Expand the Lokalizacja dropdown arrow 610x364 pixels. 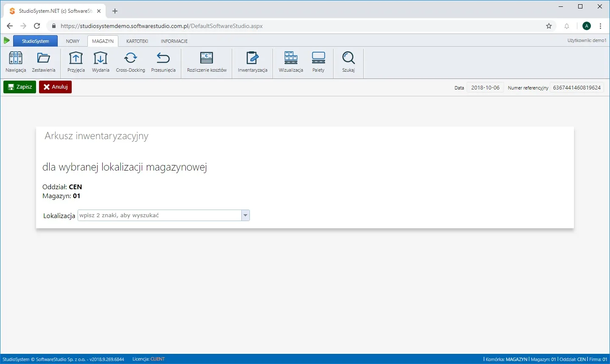pos(245,216)
